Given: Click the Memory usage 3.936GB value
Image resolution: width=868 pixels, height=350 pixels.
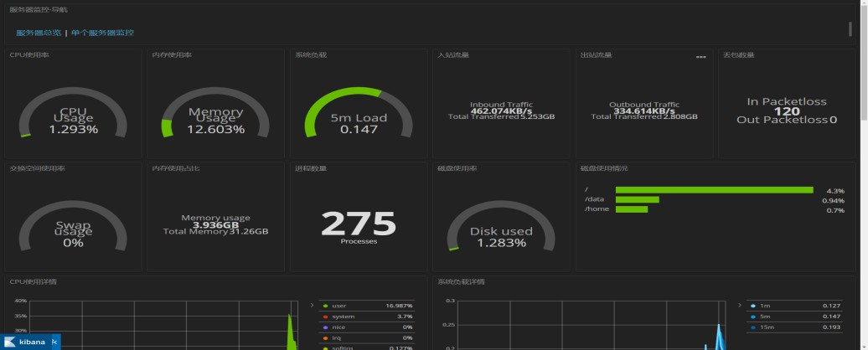Looking at the screenshot, I should (x=216, y=225).
